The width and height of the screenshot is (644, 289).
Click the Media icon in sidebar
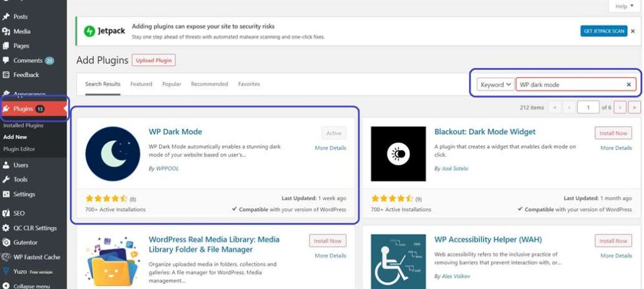pos(6,31)
